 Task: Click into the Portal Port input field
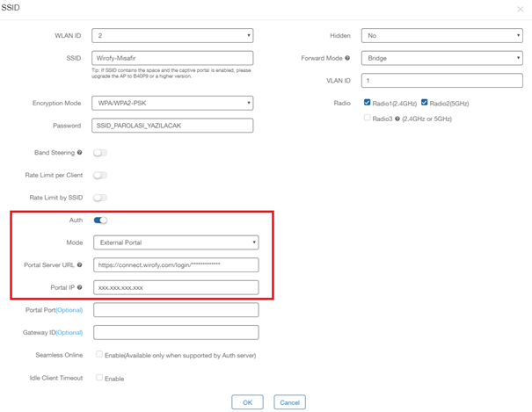(176, 310)
